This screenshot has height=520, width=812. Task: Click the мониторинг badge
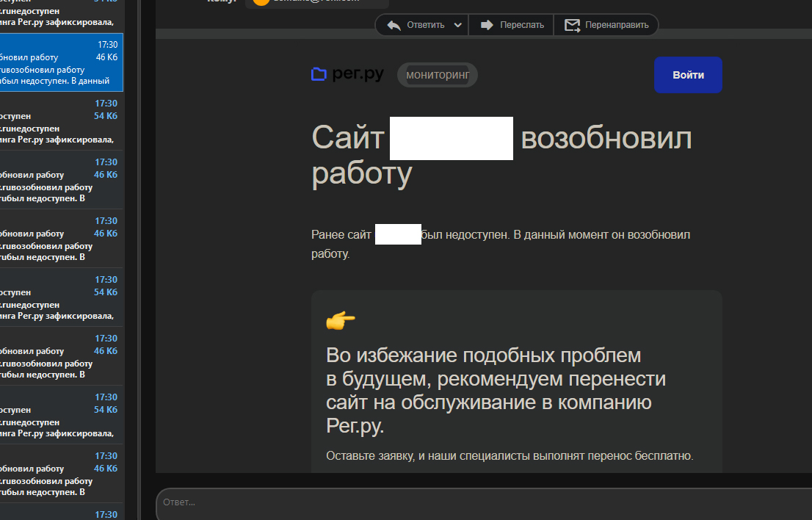(438, 75)
